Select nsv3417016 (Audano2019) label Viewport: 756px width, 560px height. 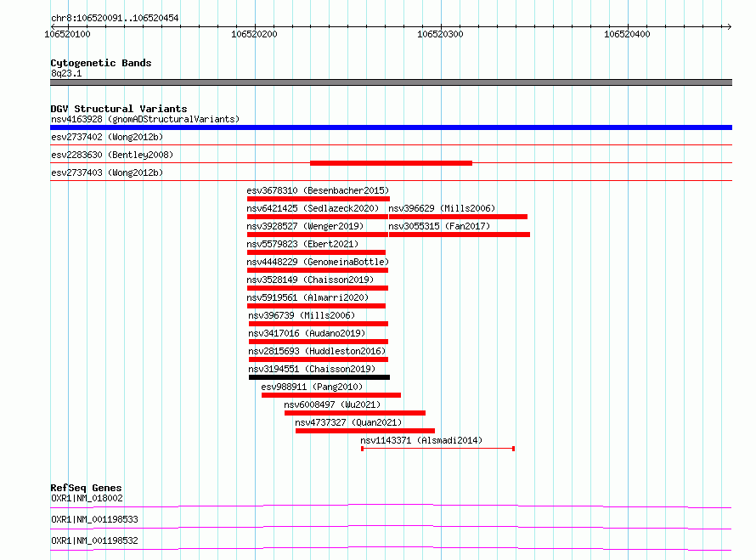click(307, 333)
